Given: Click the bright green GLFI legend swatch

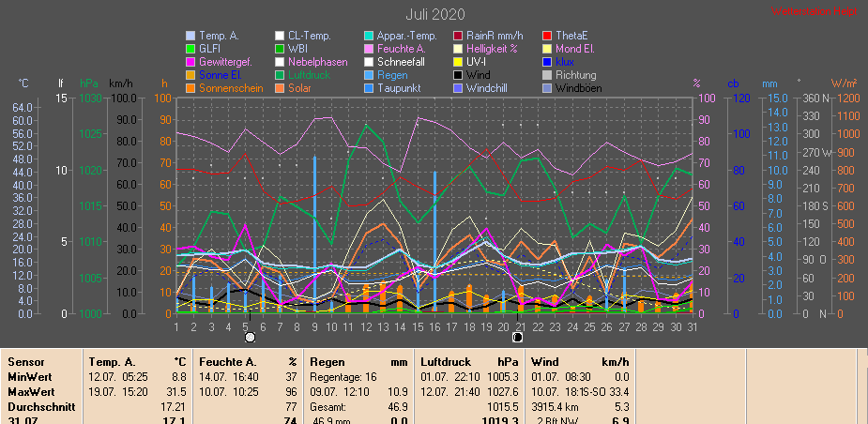Looking at the screenshot, I should 190,49.
